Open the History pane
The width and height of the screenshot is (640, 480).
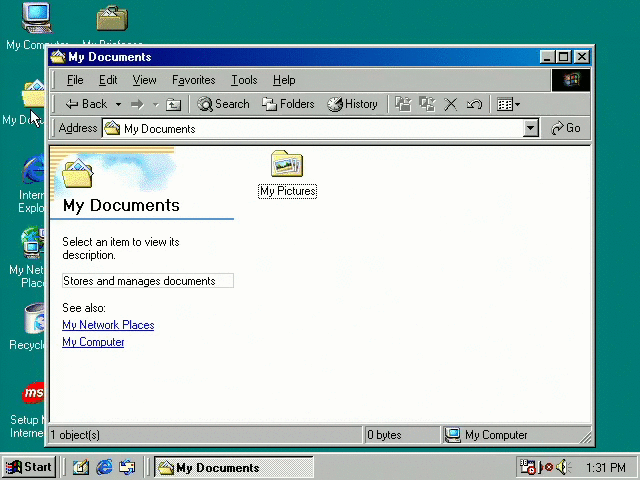tap(352, 104)
